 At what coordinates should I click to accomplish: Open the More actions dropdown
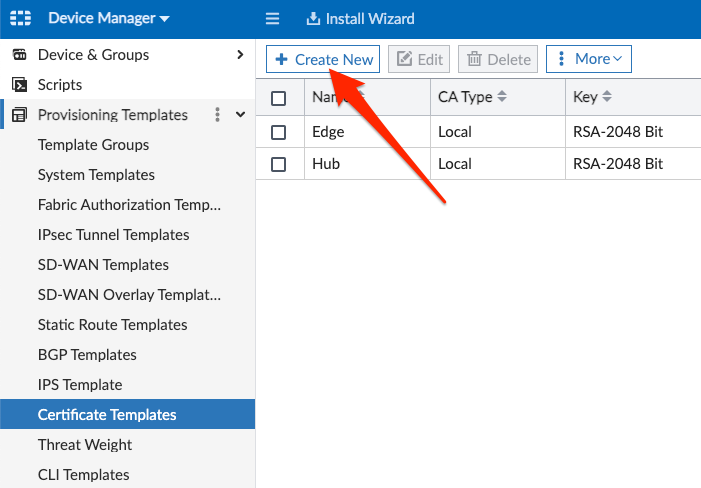[x=589, y=59]
